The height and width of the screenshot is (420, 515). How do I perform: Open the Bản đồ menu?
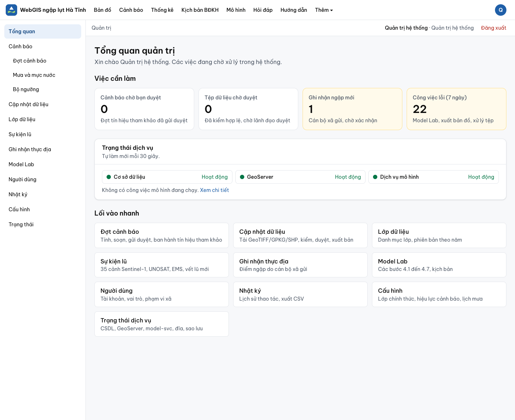pos(103,10)
